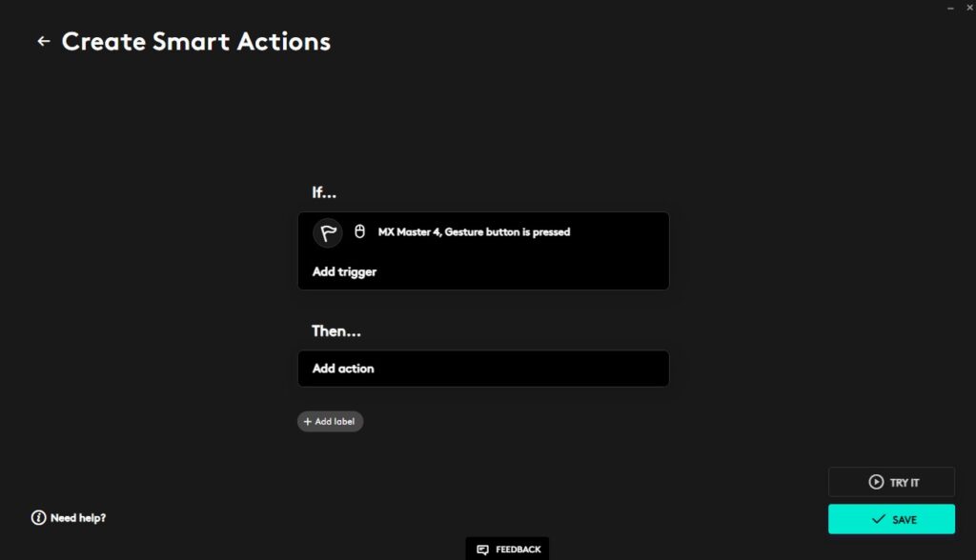976x560 pixels.
Task: Click the checkmark icon on Save
Action: (878, 519)
